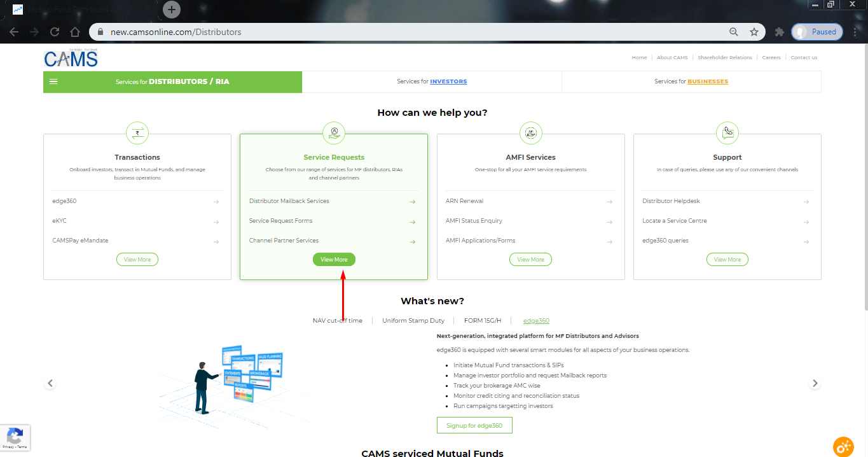Screen dimensions: 868x457
Task: Click the arrow next to eKYC
Action: [x=216, y=221]
